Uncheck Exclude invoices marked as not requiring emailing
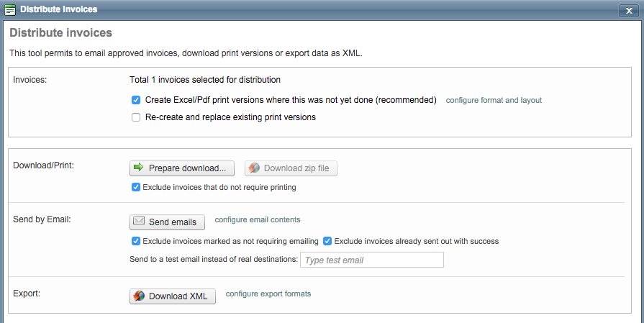 click(136, 241)
